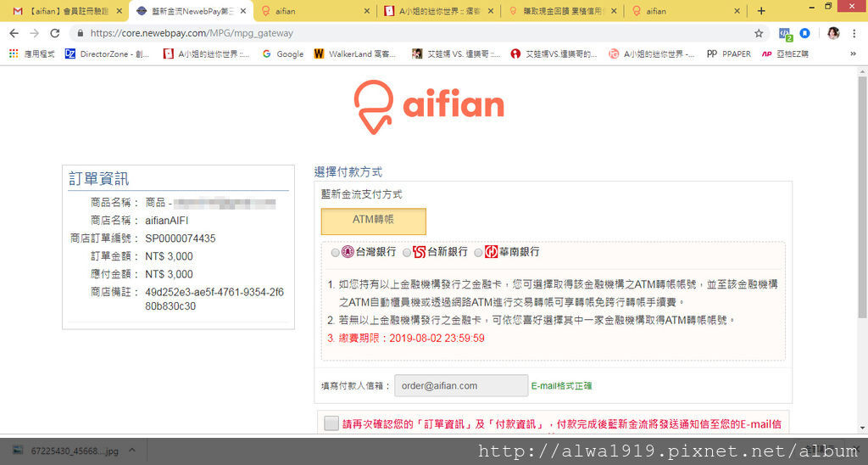868x465 pixels.
Task: Expand the download item options chevron
Action: (x=131, y=451)
